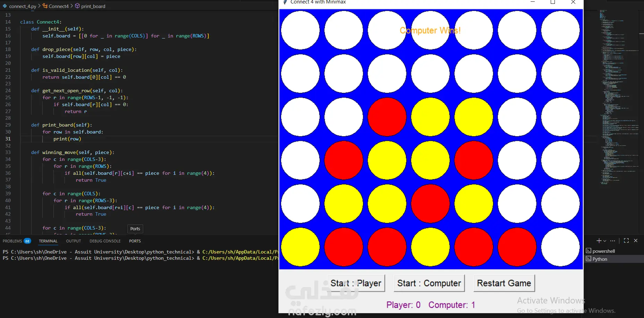The image size is (644, 318).
Task: Click the "def is_valid_location" definition line
Action: (x=77, y=70)
